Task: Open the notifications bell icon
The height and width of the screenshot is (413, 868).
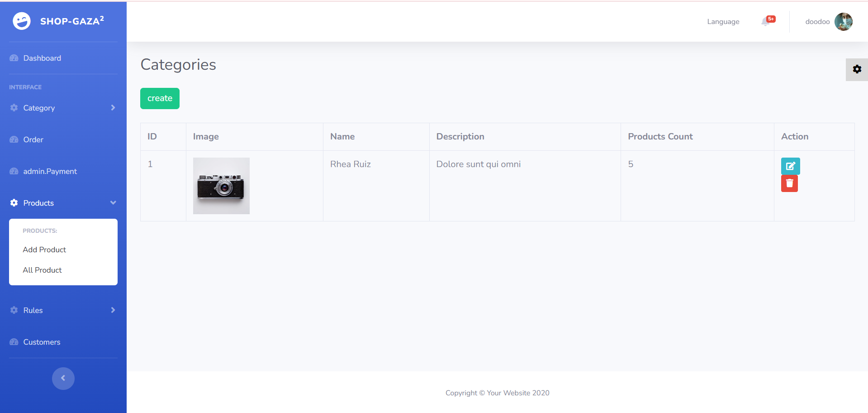Action: (x=765, y=22)
